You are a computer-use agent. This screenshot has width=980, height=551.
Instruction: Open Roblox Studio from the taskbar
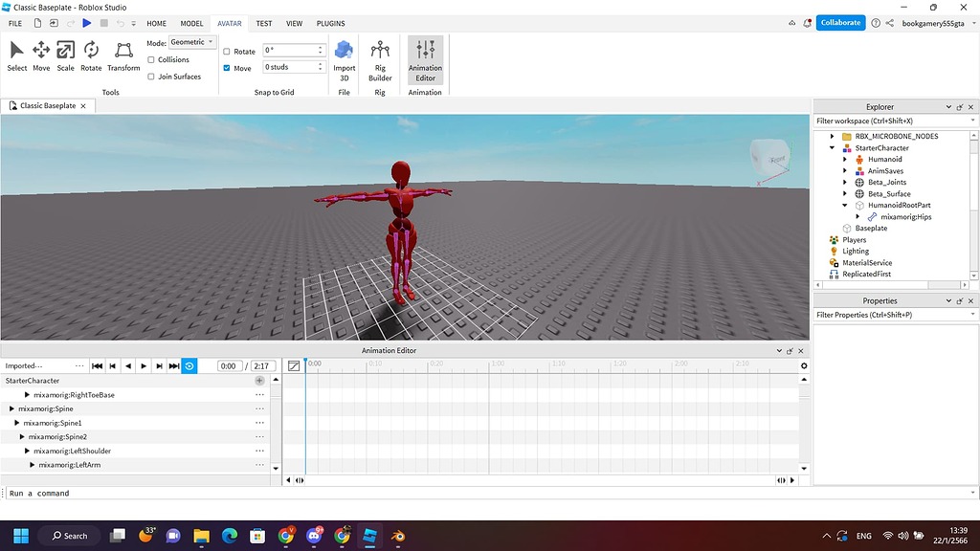[x=370, y=536]
